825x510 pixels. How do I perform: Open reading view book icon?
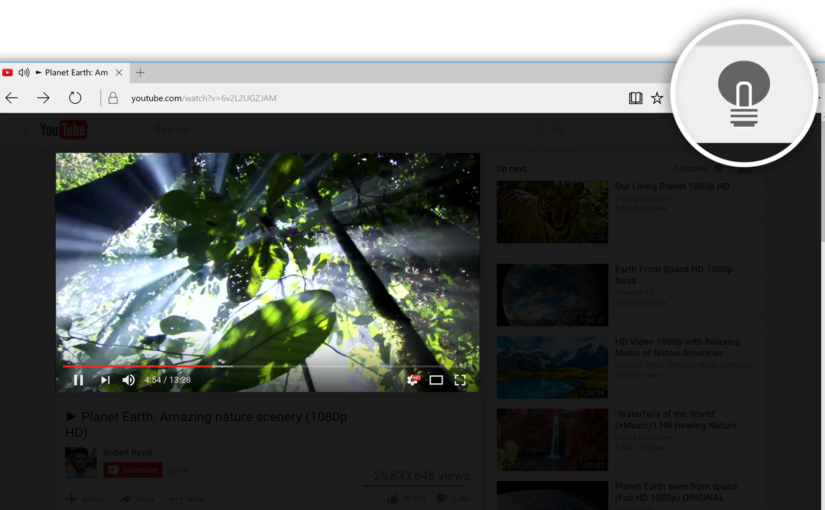tap(635, 98)
